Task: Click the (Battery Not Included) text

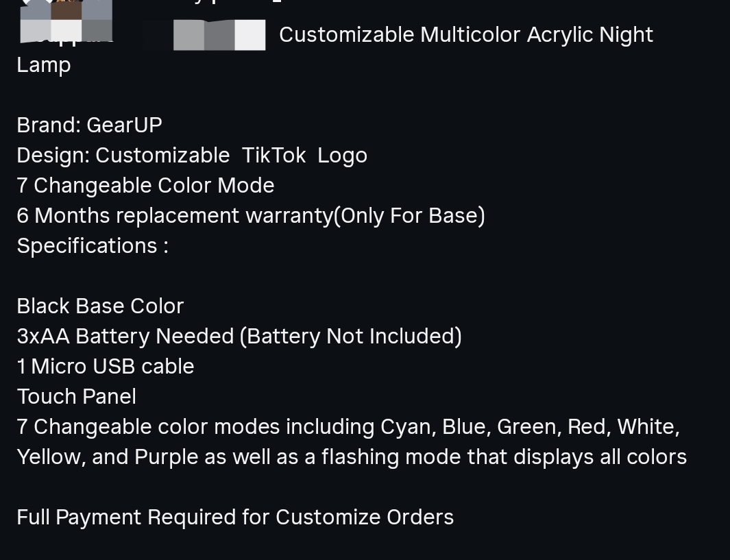Action: point(351,336)
